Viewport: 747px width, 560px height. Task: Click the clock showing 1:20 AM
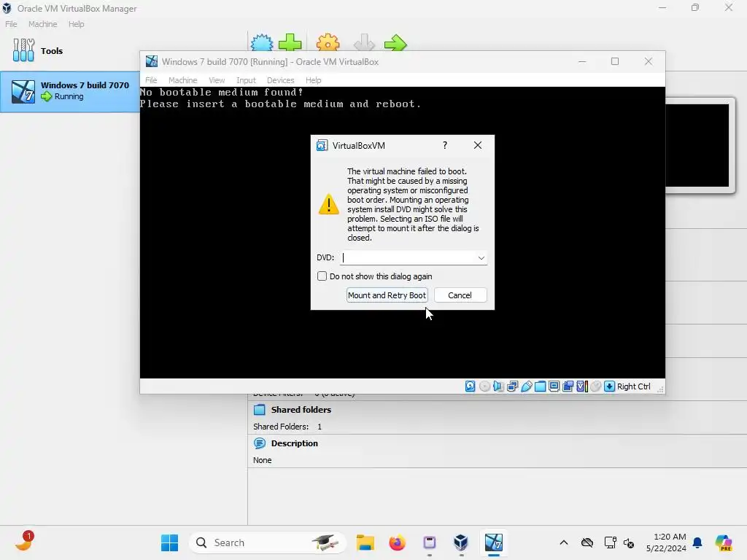(x=670, y=537)
